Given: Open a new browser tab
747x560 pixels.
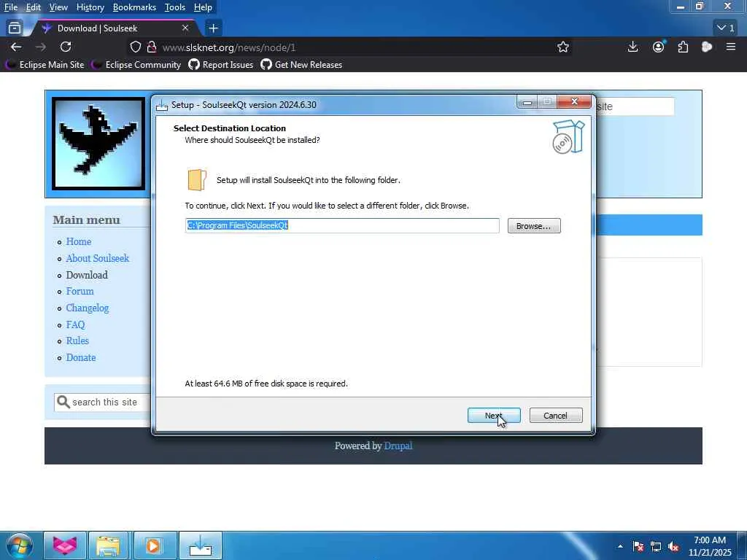Looking at the screenshot, I should [213, 28].
